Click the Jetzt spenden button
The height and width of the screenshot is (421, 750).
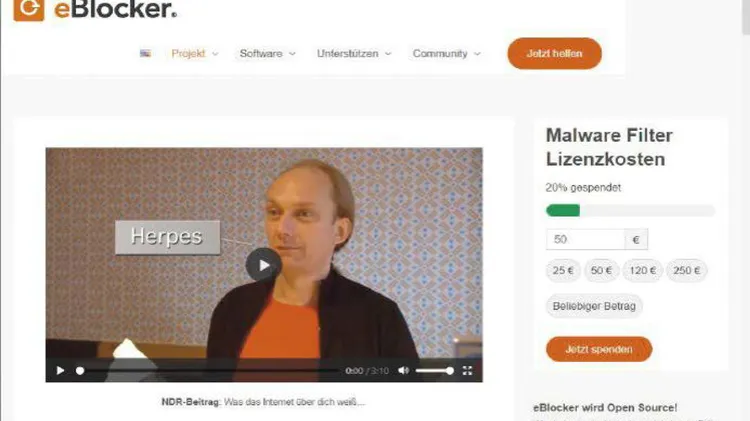[x=599, y=349]
